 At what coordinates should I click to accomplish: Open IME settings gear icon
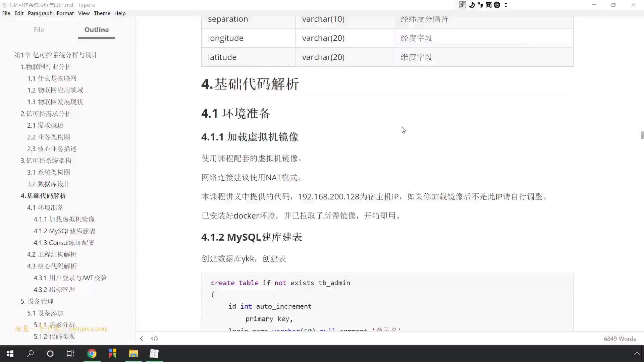[x=497, y=5]
